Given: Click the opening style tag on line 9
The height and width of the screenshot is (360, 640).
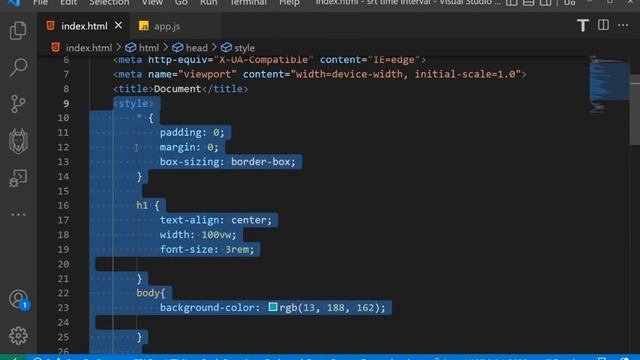Looking at the screenshot, I should pos(133,104).
